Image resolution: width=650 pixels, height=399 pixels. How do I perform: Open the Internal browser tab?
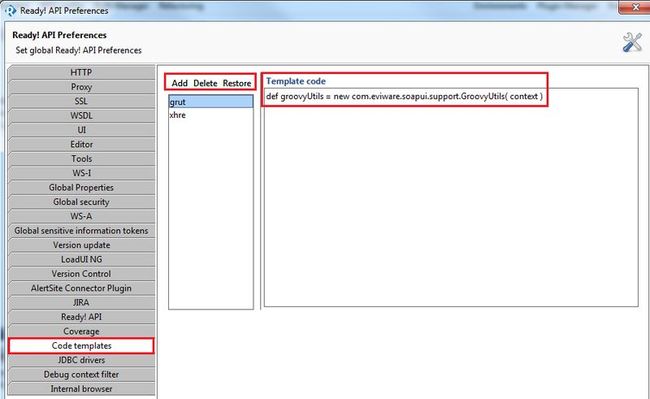click(81, 389)
